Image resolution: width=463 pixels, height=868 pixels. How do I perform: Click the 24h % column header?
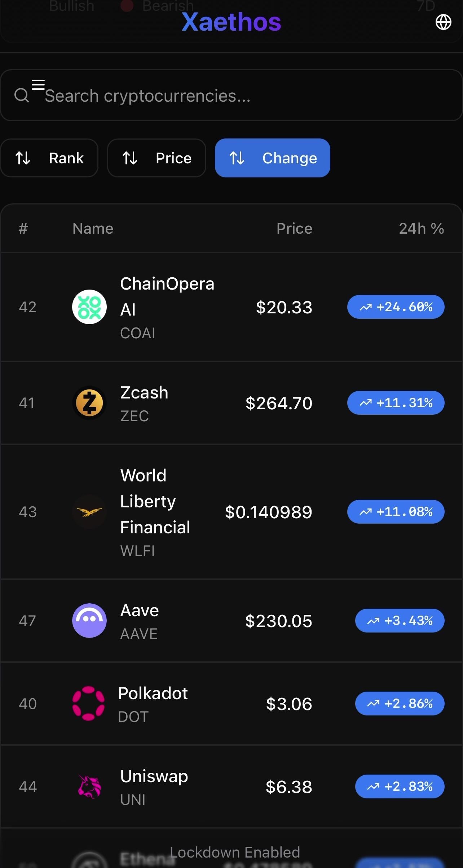(421, 229)
